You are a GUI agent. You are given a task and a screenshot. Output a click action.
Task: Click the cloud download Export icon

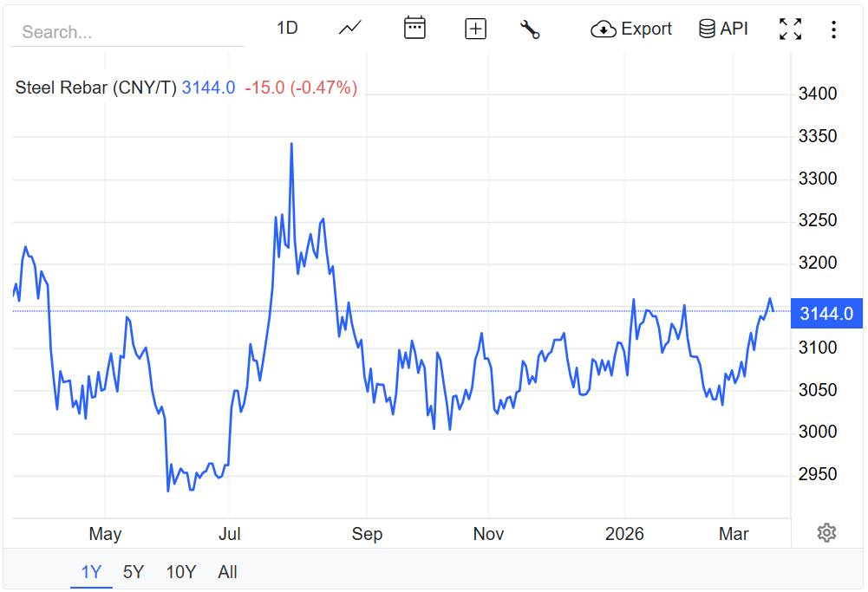tap(604, 29)
